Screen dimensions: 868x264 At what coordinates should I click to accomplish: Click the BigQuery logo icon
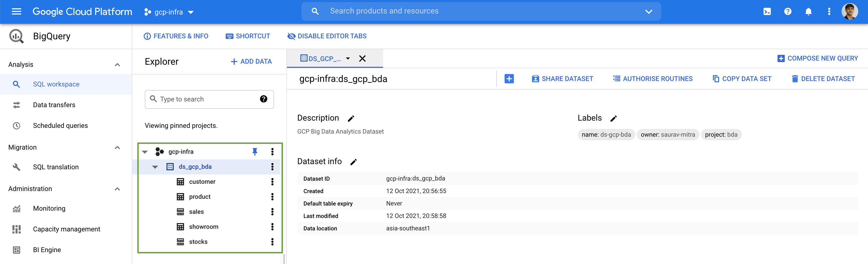[x=17, y=36]
